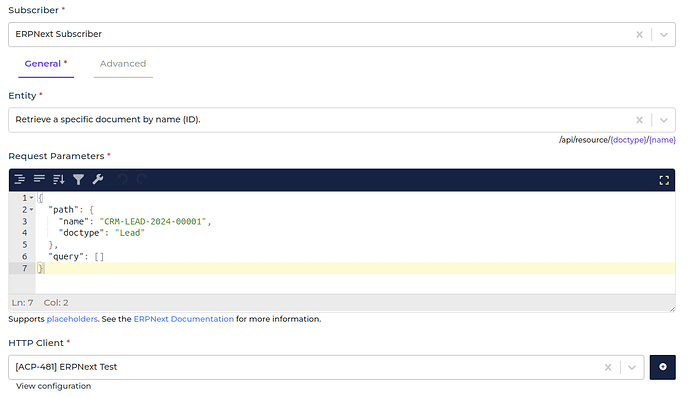Click the "doctype" key on line 4
This screenshot has width=690, height=397.
[81, 233]
